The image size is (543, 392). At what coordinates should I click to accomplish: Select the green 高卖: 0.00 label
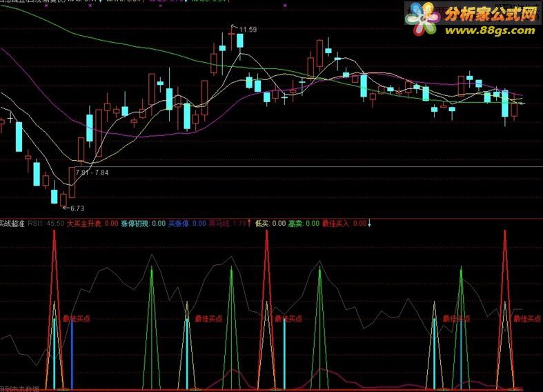click(304, 224)
